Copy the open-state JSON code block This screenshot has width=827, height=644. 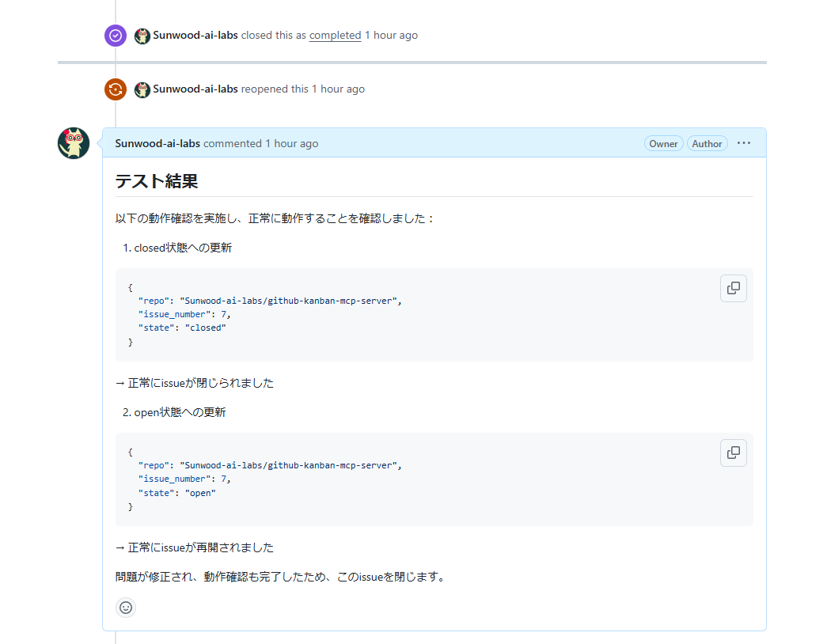[733, 453]
